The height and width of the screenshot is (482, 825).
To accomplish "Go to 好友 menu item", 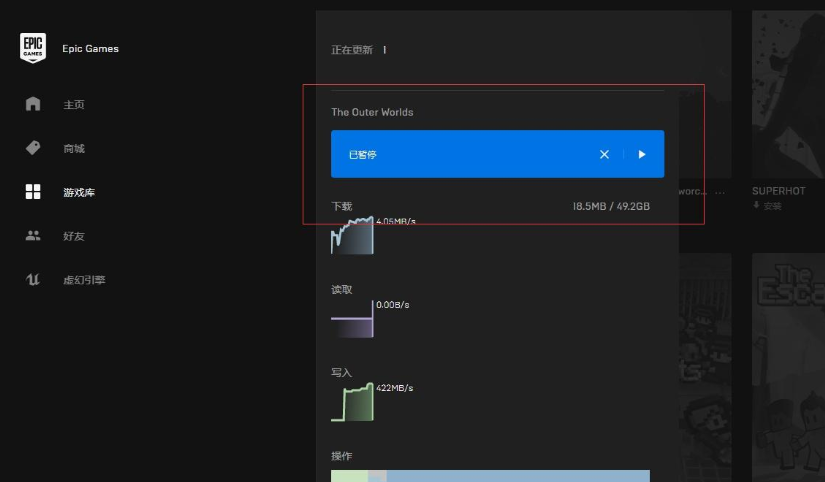I will pos(74,236).
